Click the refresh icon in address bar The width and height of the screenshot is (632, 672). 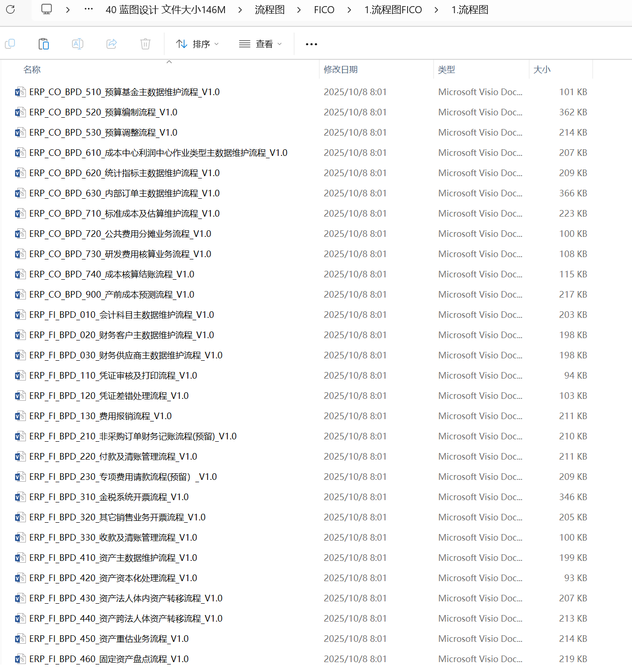[x=10, y=9]
